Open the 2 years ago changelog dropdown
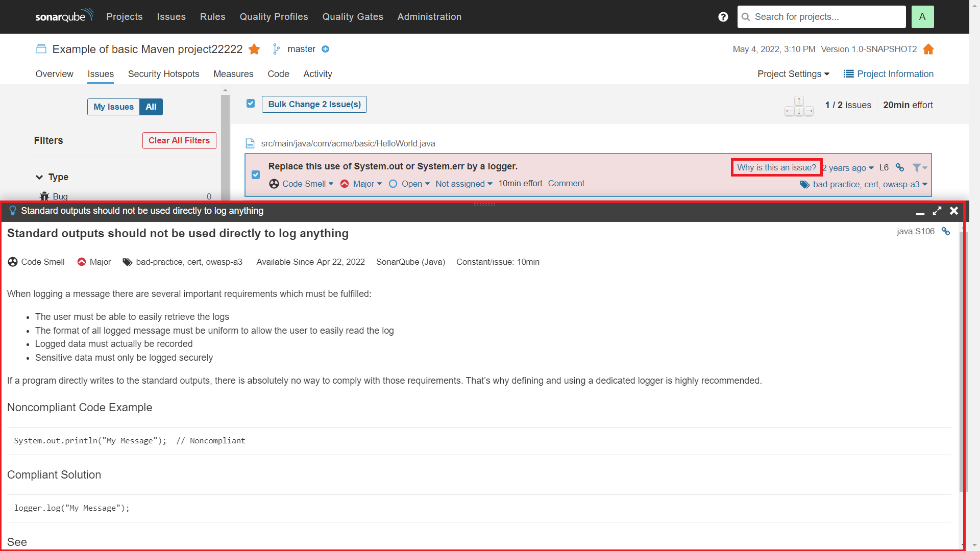This screenshot has width=980, height=551. point(848,168)
